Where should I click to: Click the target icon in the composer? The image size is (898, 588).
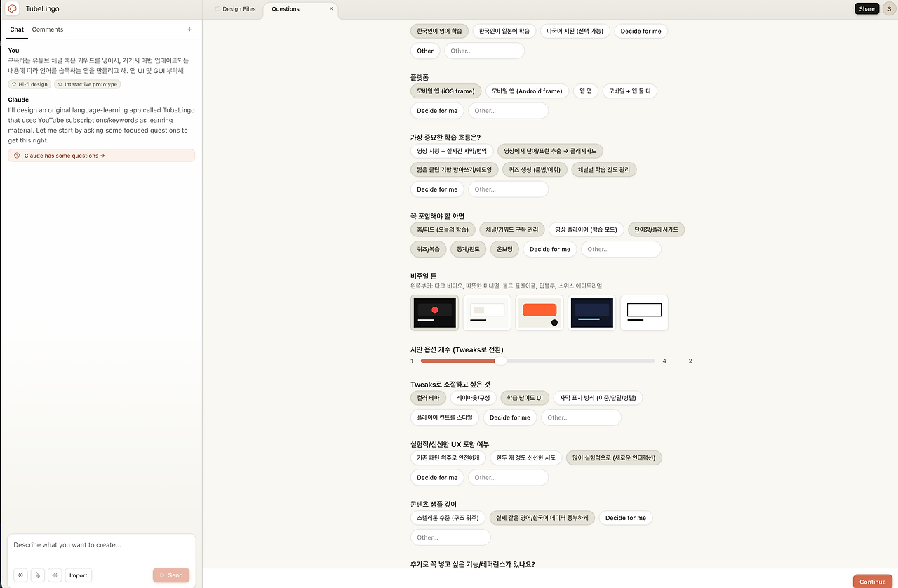click(21, 575)
